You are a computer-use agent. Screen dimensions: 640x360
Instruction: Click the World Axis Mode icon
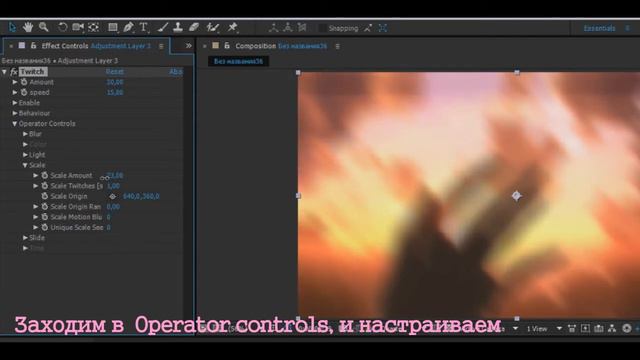click(288, 28)
